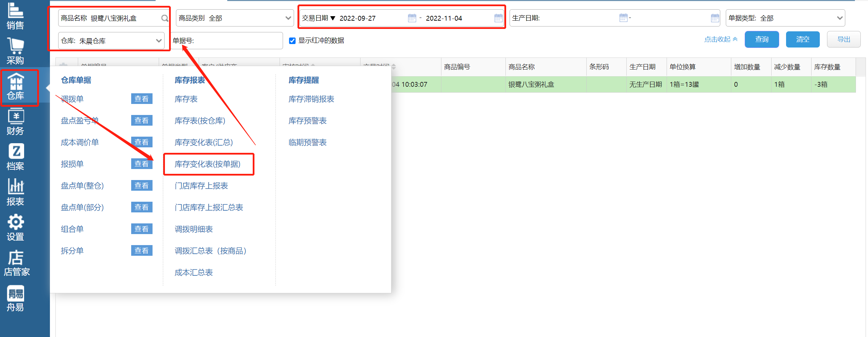Screen dimensions: 868x337
Task: Select the -3箱 stock quantity cell
Action: 833,84
